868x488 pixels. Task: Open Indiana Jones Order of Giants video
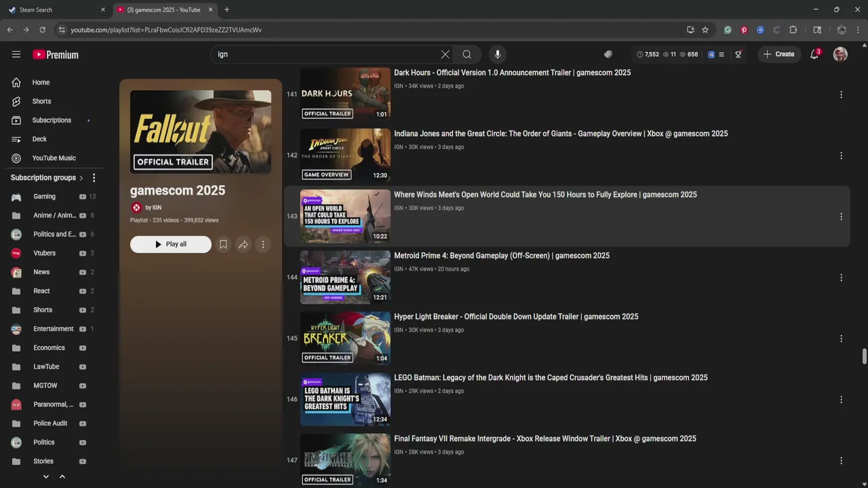pyautogui.click(x=561, y=134)
